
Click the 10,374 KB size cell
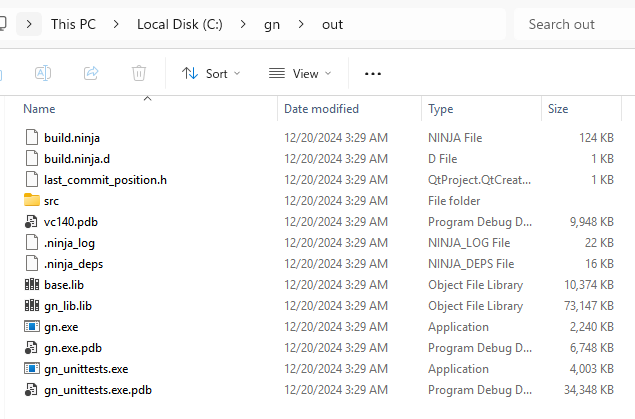click(x=589, y=285)
